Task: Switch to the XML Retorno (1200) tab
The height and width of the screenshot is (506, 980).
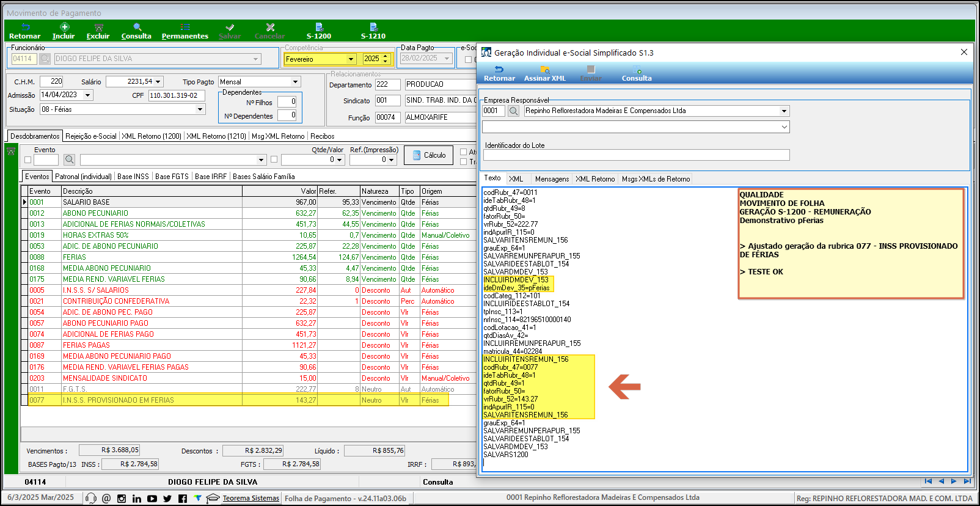Action: click(x=152, y=136)
